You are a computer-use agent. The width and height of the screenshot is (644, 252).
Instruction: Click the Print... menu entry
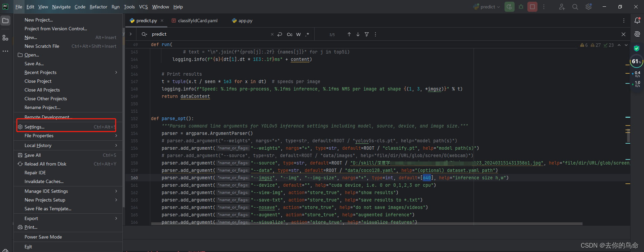[68, 227]
